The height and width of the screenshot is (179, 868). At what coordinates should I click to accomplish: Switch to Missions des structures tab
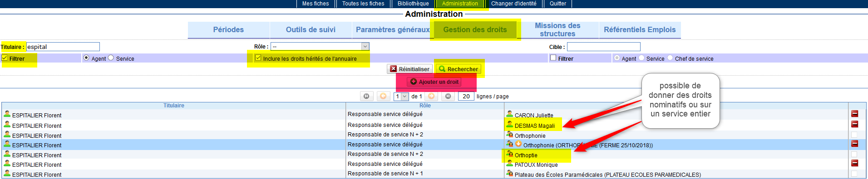point(557,30)
